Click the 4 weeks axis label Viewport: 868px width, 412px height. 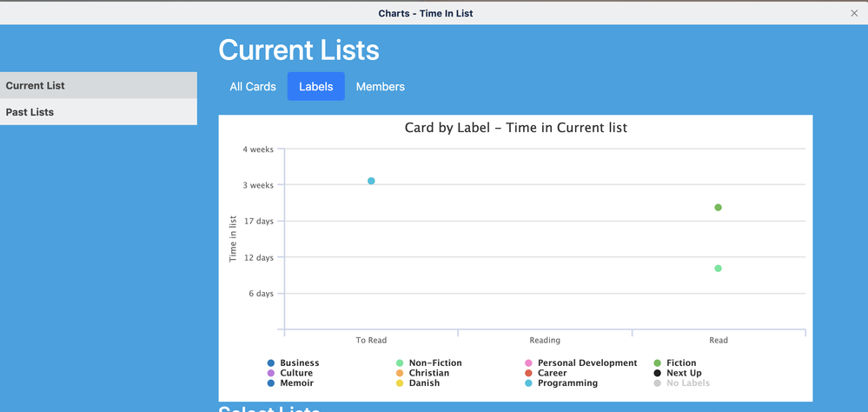coord(258,149)
